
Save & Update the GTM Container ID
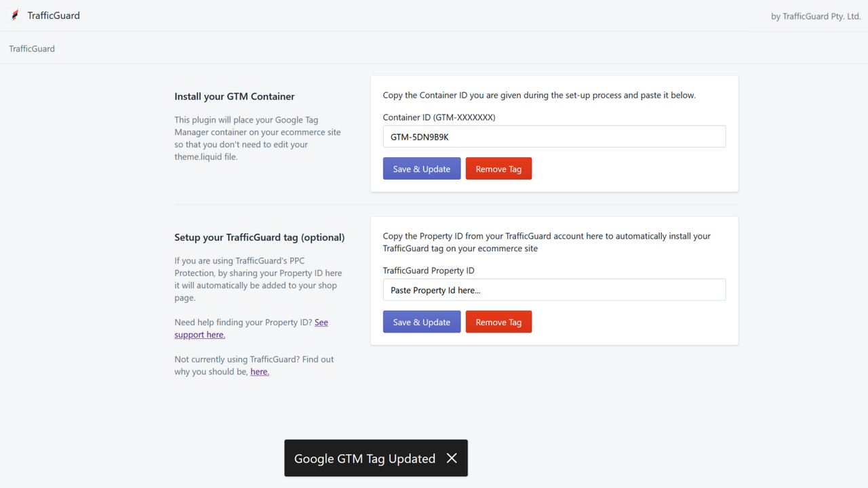[x=422, y=169]
